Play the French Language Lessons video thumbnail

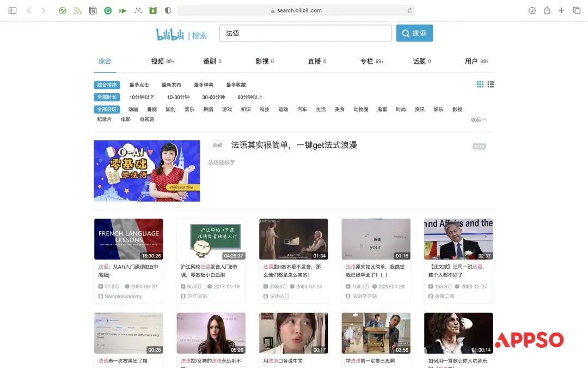[x=128, y=238]
